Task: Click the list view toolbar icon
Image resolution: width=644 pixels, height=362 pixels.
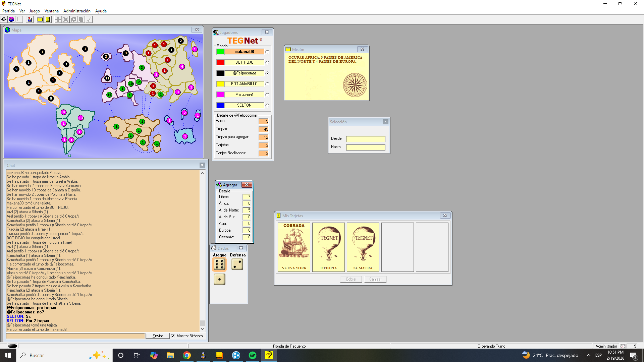Action: [19, 19]
